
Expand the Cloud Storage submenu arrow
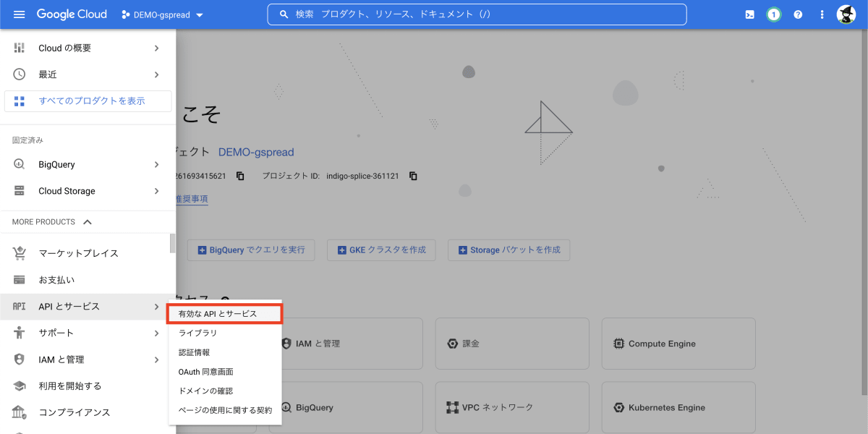click(x=157, y=191)
